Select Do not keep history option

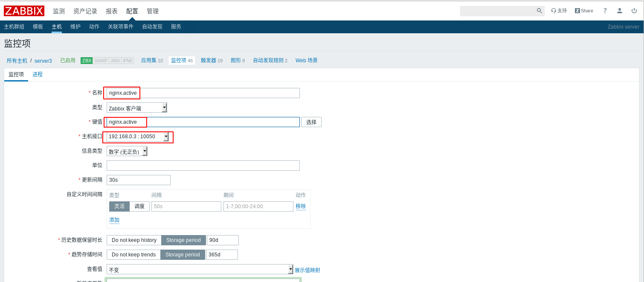[x=134, y=240]
